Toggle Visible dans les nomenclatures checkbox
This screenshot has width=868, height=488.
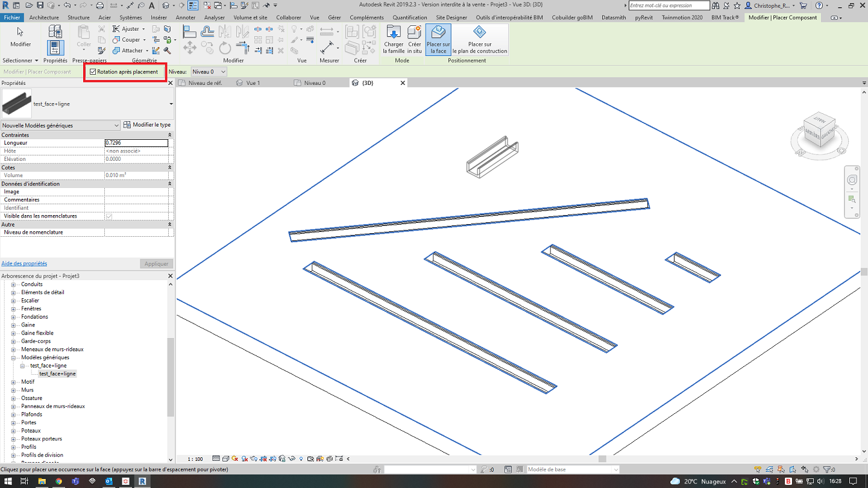(109, 216)
